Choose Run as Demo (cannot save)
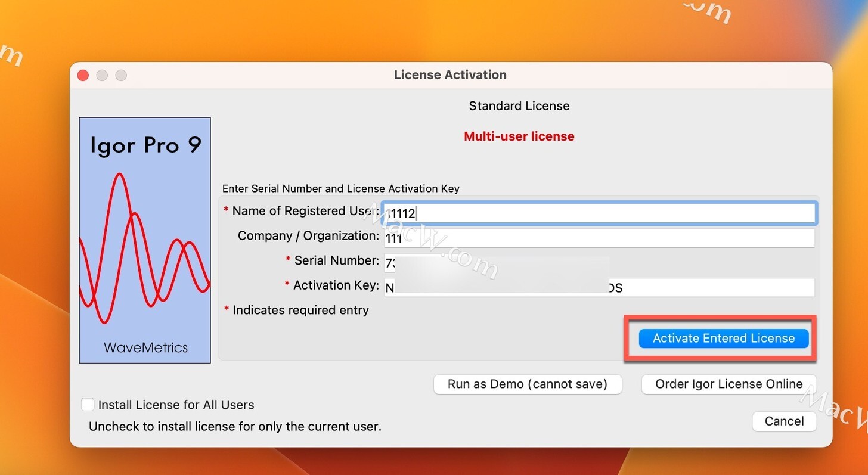Viewport: 868px width, 475px height. 528,384
